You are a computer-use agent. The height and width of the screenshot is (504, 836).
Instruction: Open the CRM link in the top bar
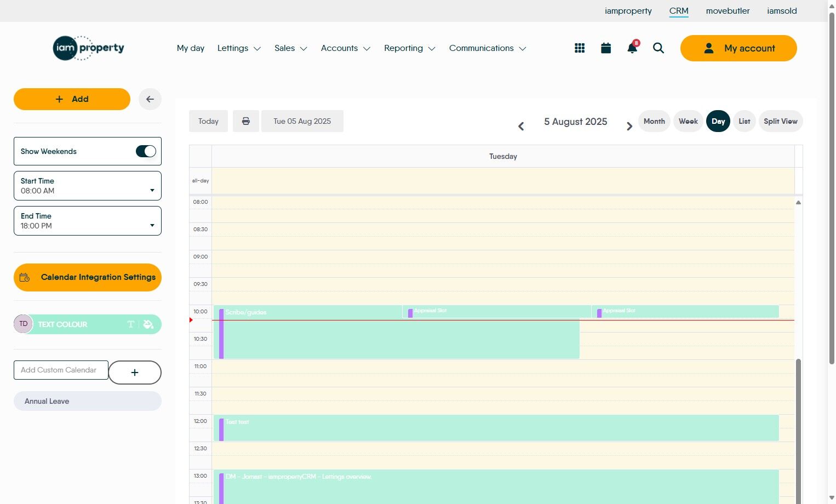pyautogui.click(x=679, y=11)
